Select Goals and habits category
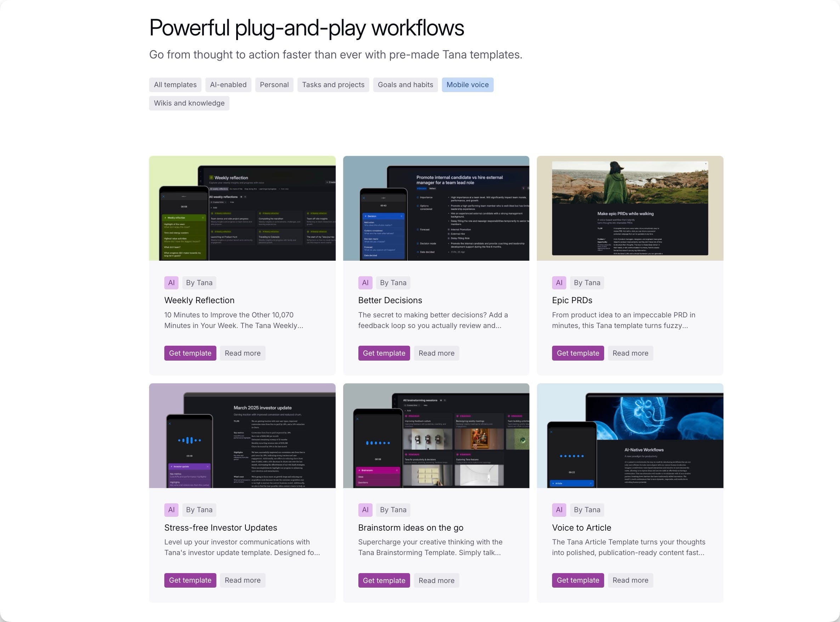 [405, 85]
